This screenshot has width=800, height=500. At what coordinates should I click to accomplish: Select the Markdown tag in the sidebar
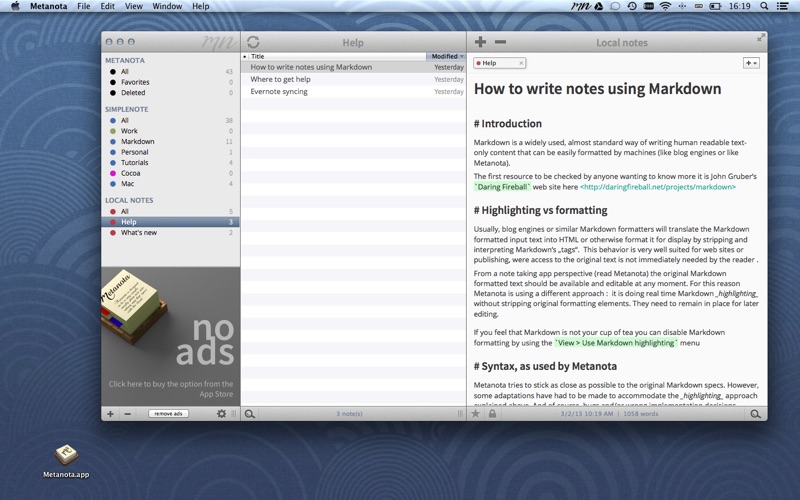point(170,141)
